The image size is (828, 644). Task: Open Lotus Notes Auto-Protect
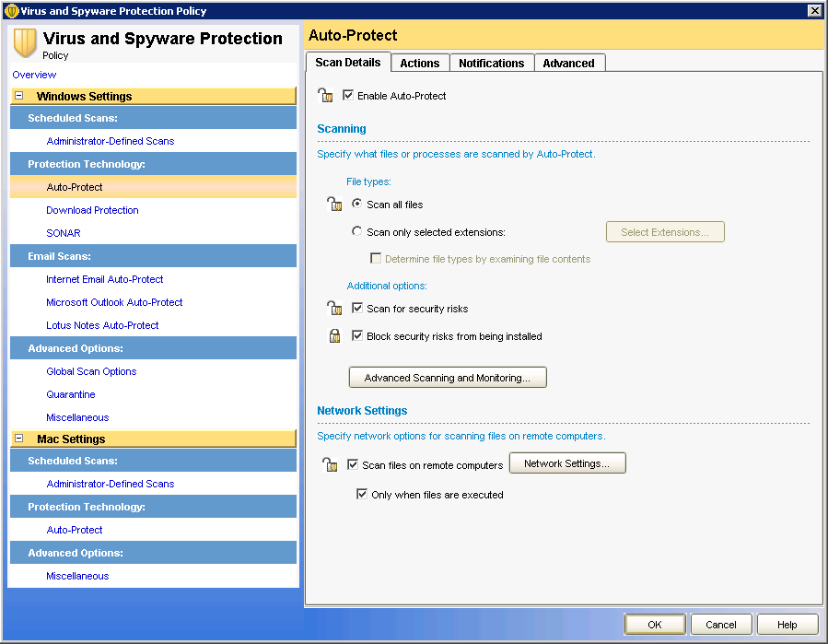[102, 325]
